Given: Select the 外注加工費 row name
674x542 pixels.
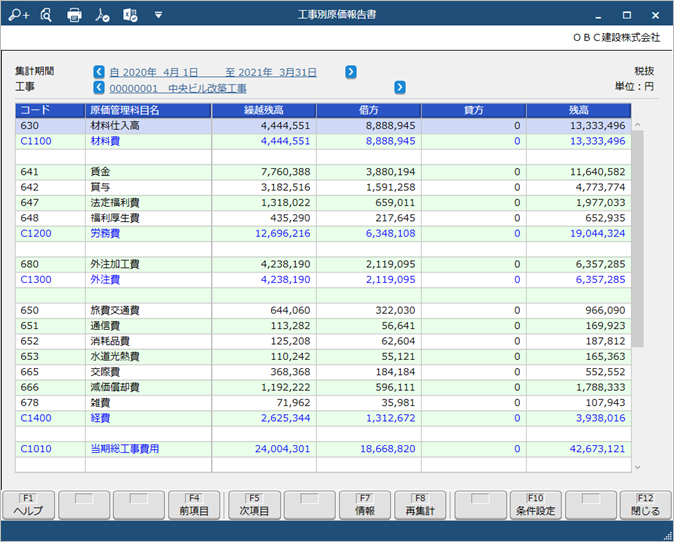Looking at the screenshot, I should coord(115,264).
